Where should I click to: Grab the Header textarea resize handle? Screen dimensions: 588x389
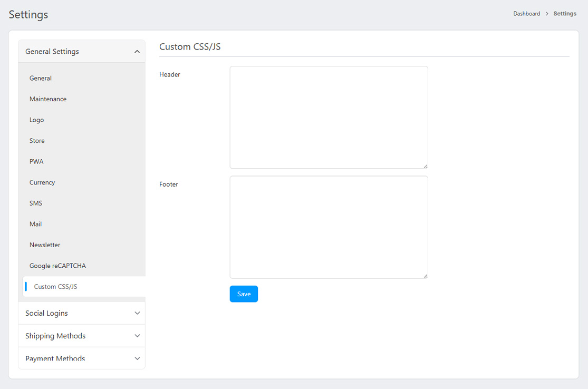click(x=425, y=166)
